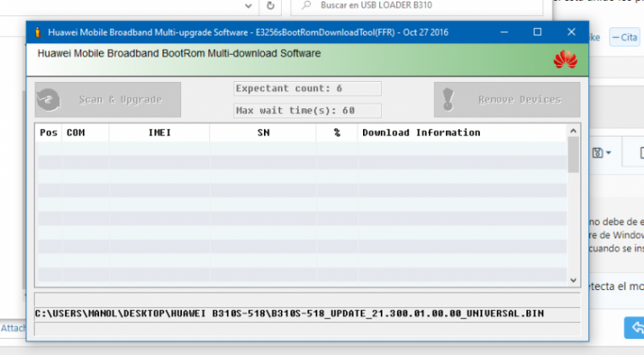
Task: Click the Max wait time(s) field
Action: pyautogui.click(x=307, y=111)
